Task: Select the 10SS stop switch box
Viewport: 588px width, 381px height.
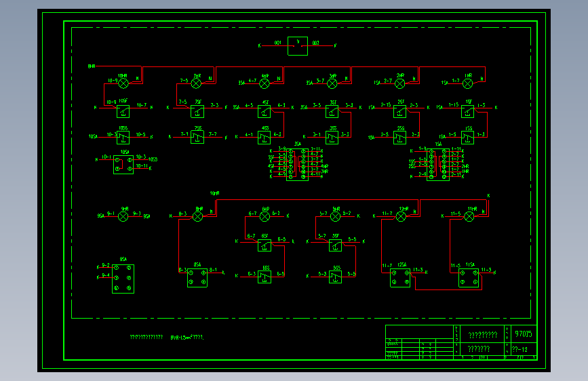Action: (x=123, y=138)
